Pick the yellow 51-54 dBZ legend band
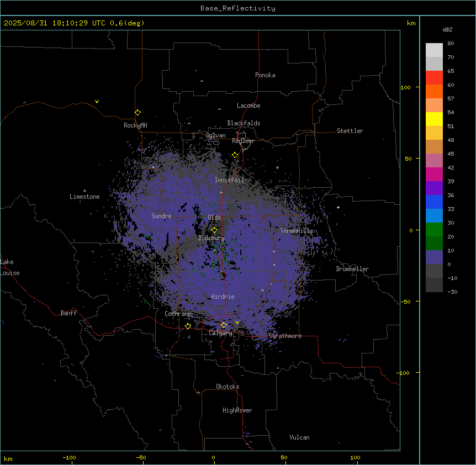This screenshot has width=476, height=465. click(x=434, y=119)
